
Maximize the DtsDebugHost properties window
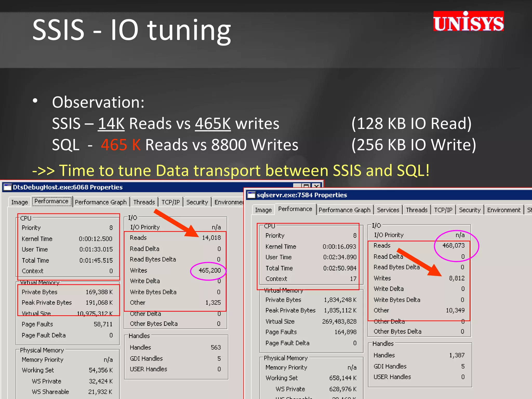tap(307, 186)
